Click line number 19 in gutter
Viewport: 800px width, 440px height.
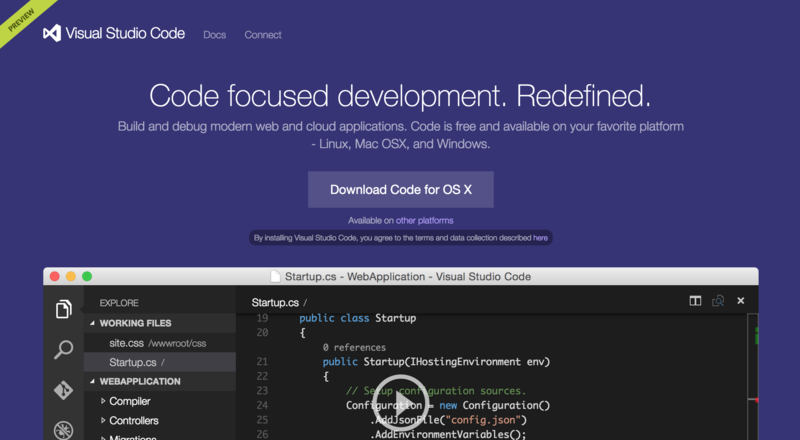[262, 318]
